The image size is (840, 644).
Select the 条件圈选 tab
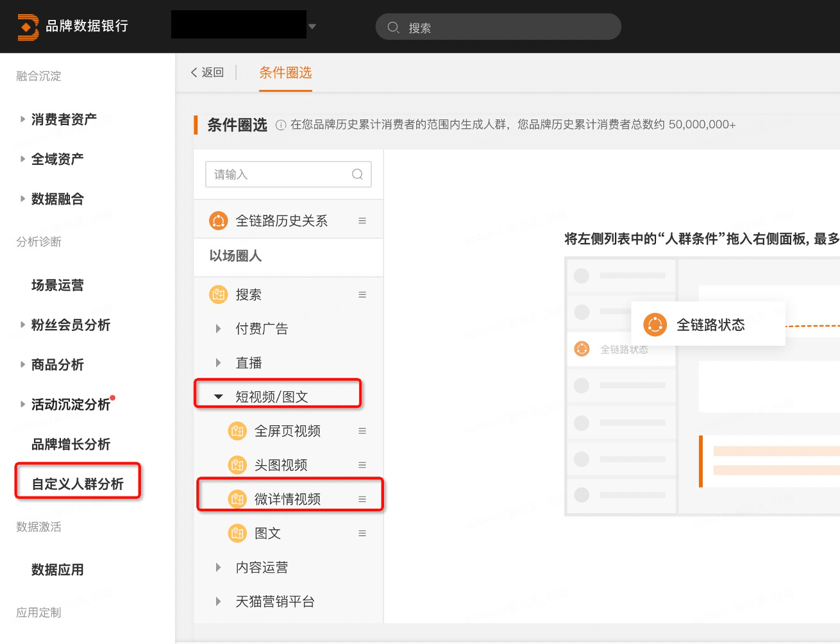(285, 73)
